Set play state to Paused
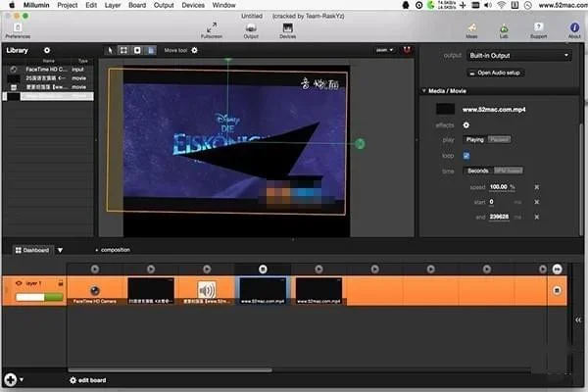 pyautogui.click(x=499, y=139)
